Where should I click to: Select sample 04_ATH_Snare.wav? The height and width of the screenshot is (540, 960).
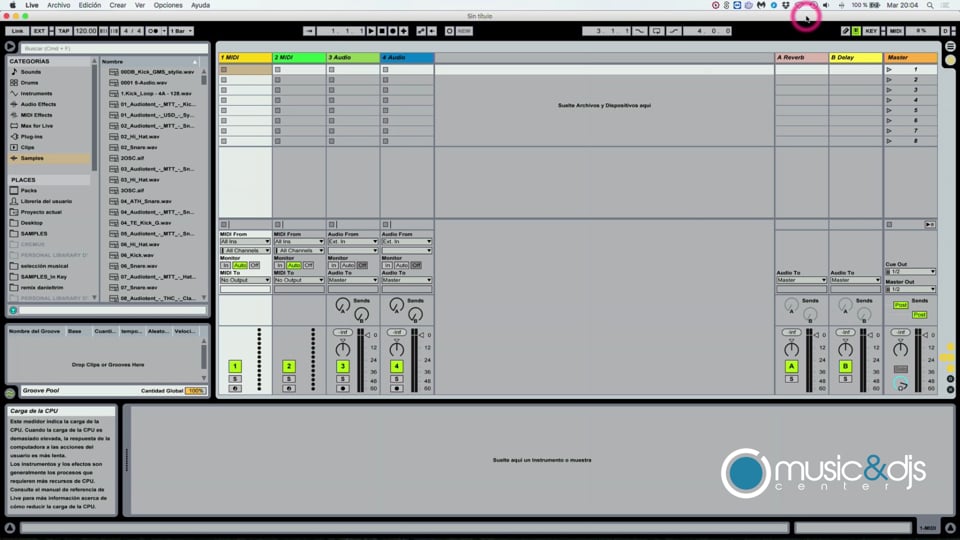(x=146, y=201)
